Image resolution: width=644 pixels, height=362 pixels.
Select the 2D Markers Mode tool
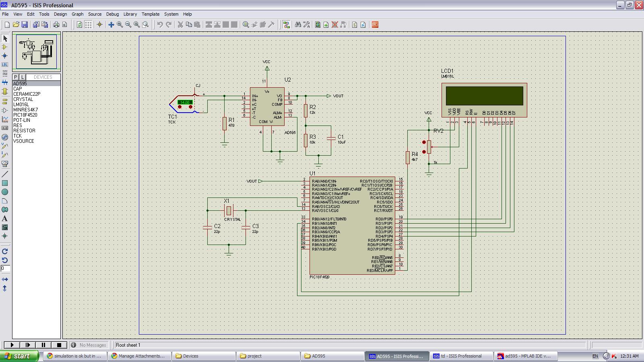click(5, 236)
